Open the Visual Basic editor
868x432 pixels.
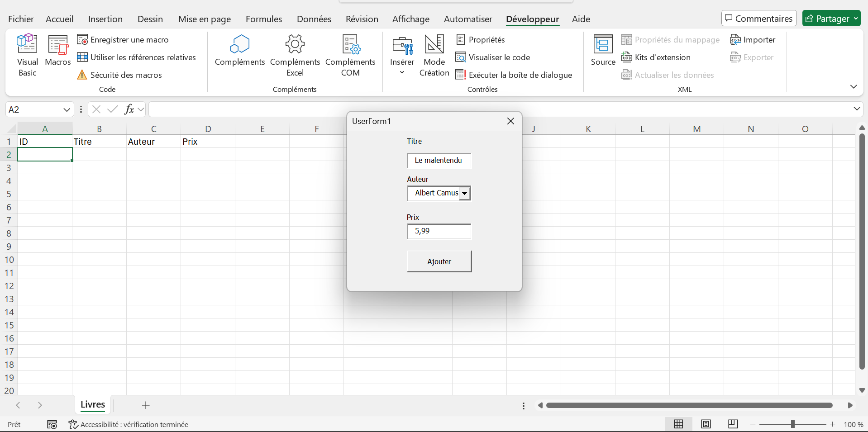[x=27, y=55]
